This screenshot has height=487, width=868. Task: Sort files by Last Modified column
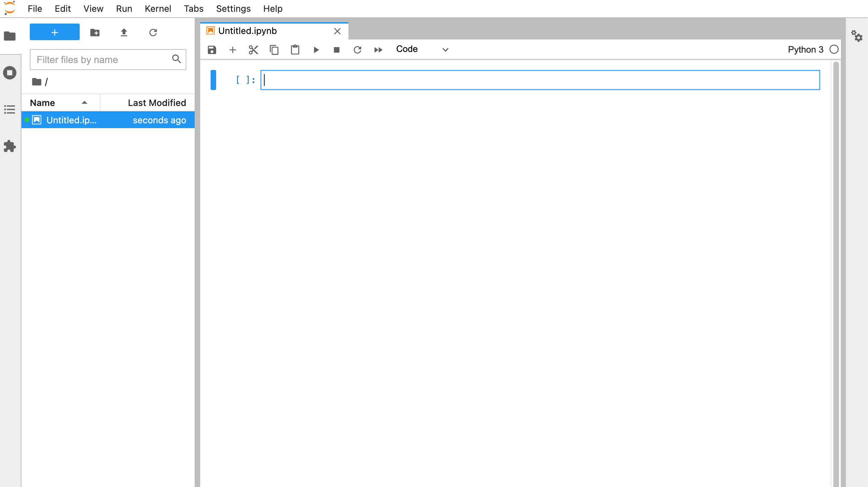pyautogui.click(x=157, y=103)
